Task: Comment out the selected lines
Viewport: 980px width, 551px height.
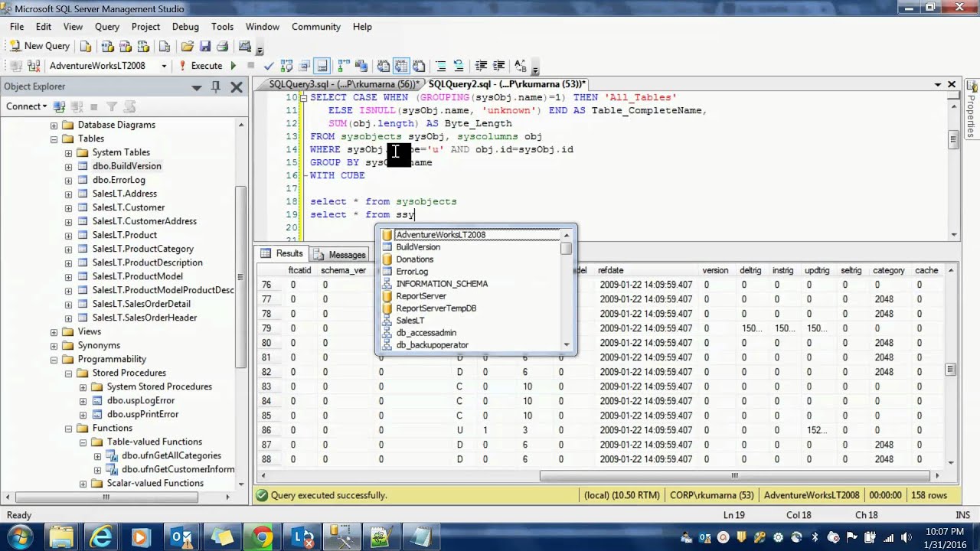Action: click(x=440, y=66)
